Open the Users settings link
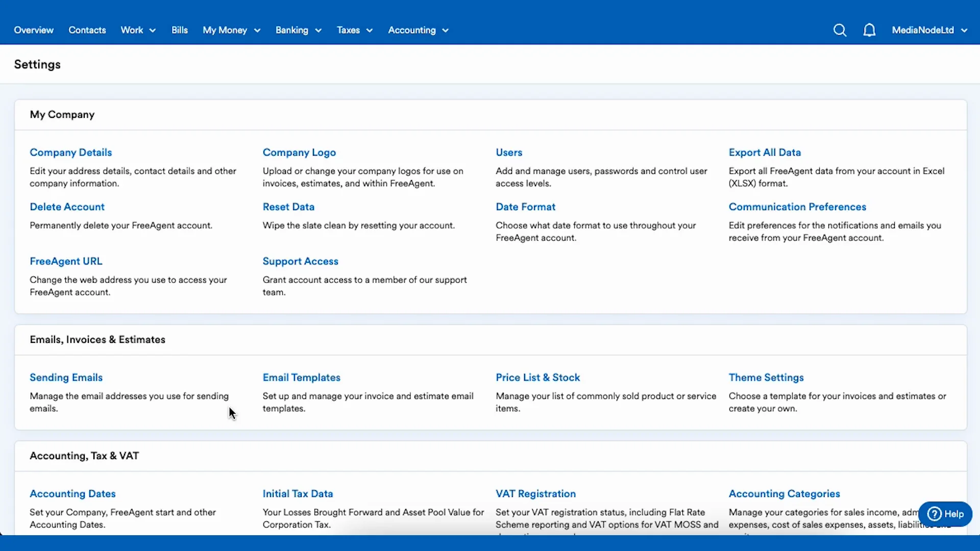This screenshot has width=980, height=551. [x=509, y=153]
